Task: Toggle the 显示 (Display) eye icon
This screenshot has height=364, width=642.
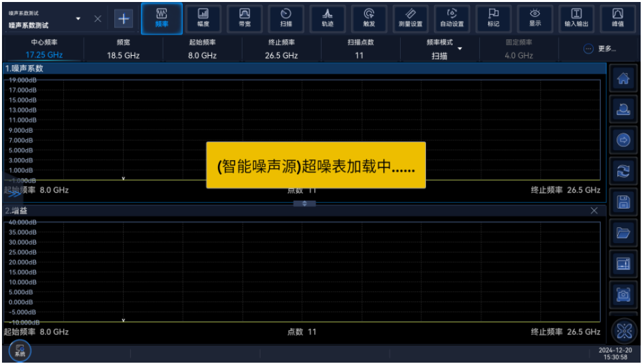Action: [534, 18]
